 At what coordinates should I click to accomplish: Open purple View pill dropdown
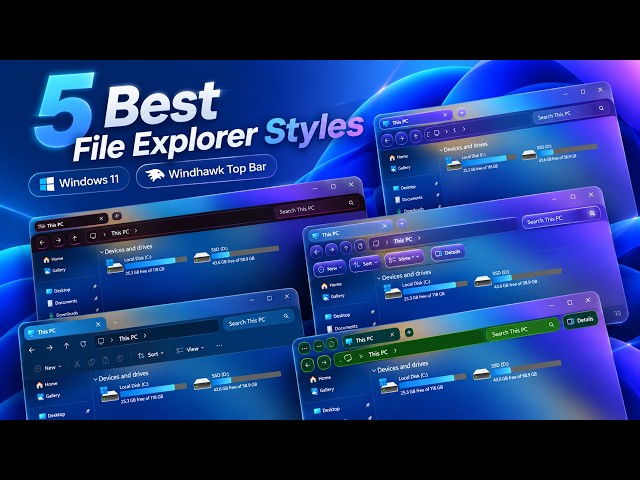404,258
